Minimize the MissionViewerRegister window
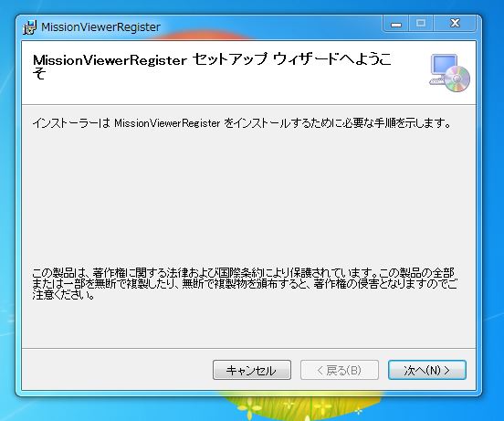504x421 pixels. point(396,24)
